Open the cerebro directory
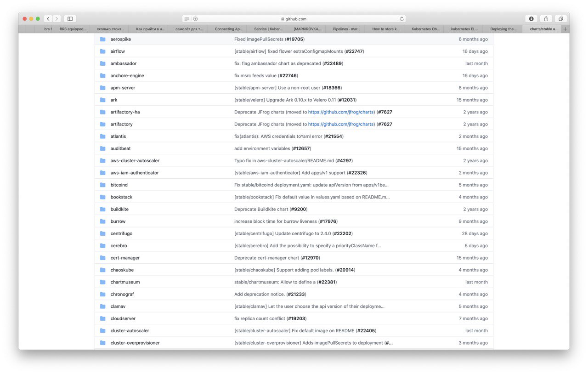The image size is (588, 374). tap(119, 246)
